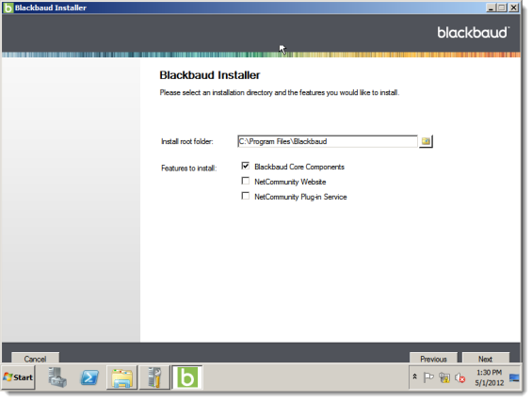This screenshot has width=532, height=401.
Task: Click the browse folder icon next to install path
Action: point(426,141)
